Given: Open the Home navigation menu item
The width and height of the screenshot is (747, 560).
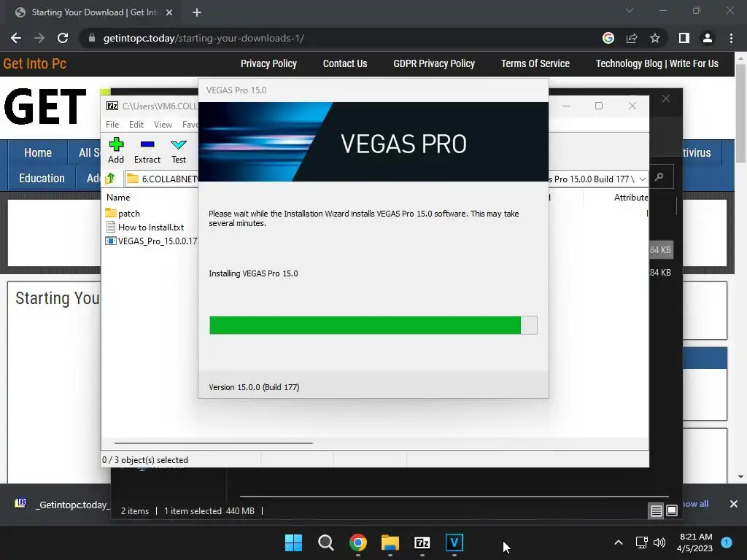Looking at the screenshot, I should (x=38, y=153).
